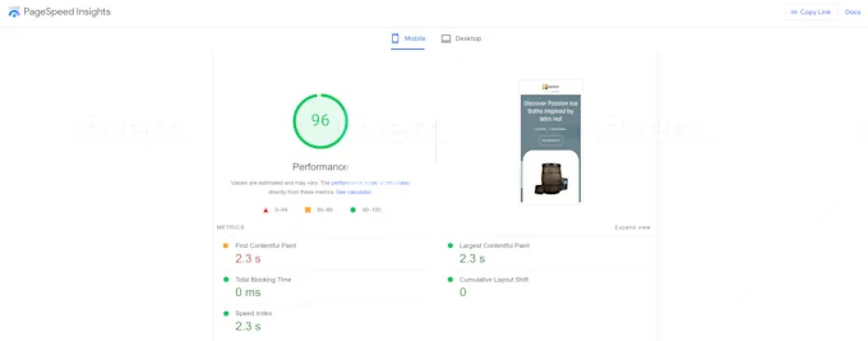The width and height of the screenshot is (868, 341).
Task: Click the mobile phone icon
Action: pos(395,38)
